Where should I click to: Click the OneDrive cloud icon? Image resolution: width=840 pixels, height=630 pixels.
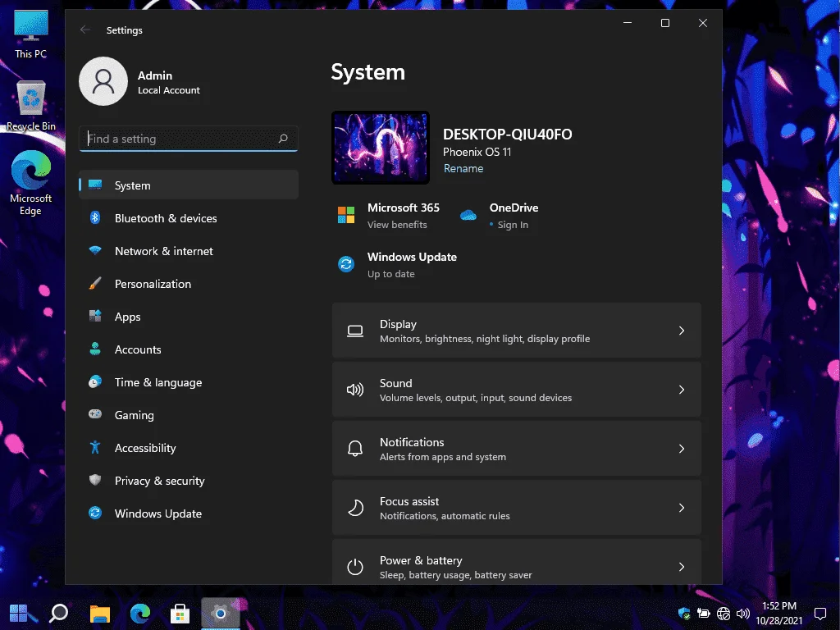(x=468, y=216)
